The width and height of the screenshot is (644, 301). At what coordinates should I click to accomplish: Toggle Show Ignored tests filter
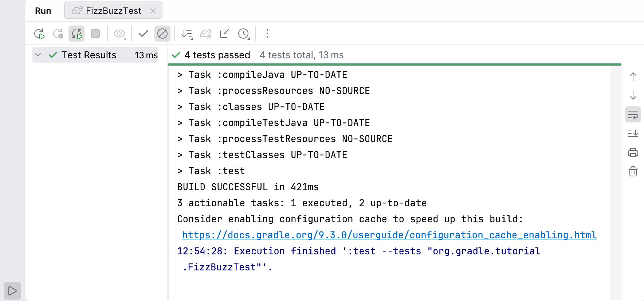tap(162, 34)
